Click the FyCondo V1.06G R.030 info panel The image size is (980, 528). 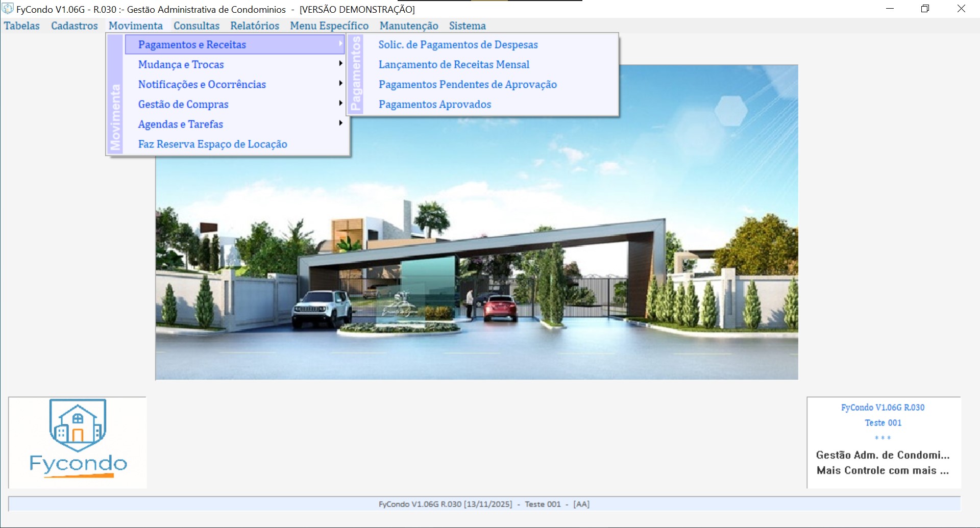click(x=883, y=442)
